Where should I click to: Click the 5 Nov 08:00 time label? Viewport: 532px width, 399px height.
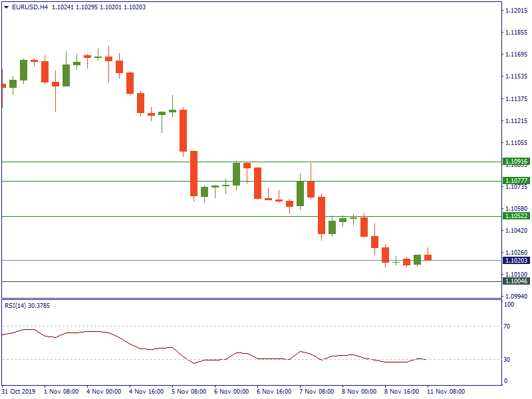point(189,392)
